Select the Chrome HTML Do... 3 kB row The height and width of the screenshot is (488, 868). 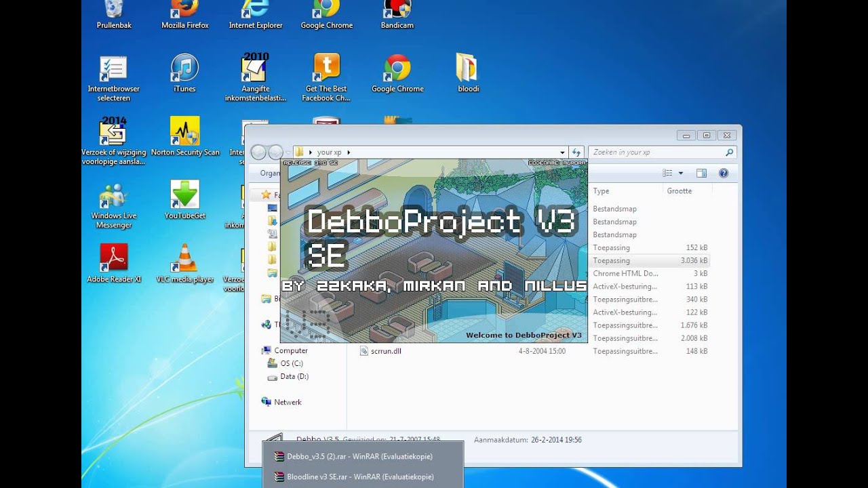[650, 273]
